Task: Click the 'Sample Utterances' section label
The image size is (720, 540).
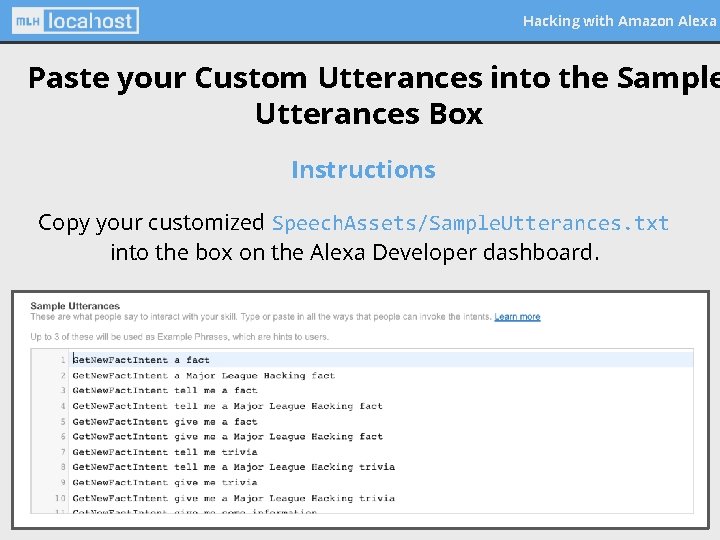Action: click(x=75, y=306)
